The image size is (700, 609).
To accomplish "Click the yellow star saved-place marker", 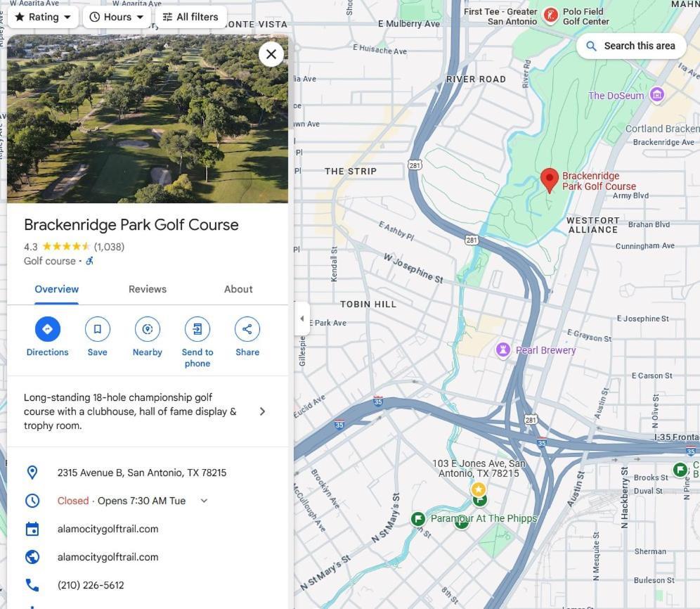I will pos(479,489).
